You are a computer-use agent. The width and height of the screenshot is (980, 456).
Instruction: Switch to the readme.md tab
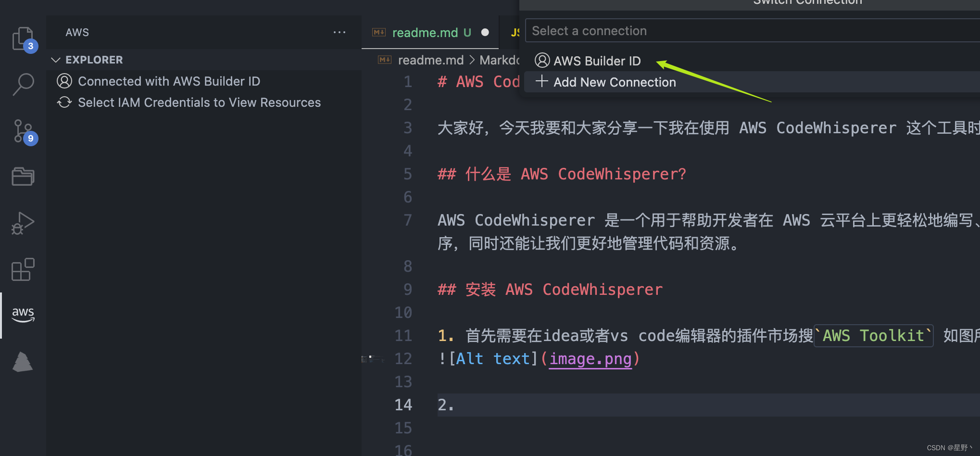[430, 32]
